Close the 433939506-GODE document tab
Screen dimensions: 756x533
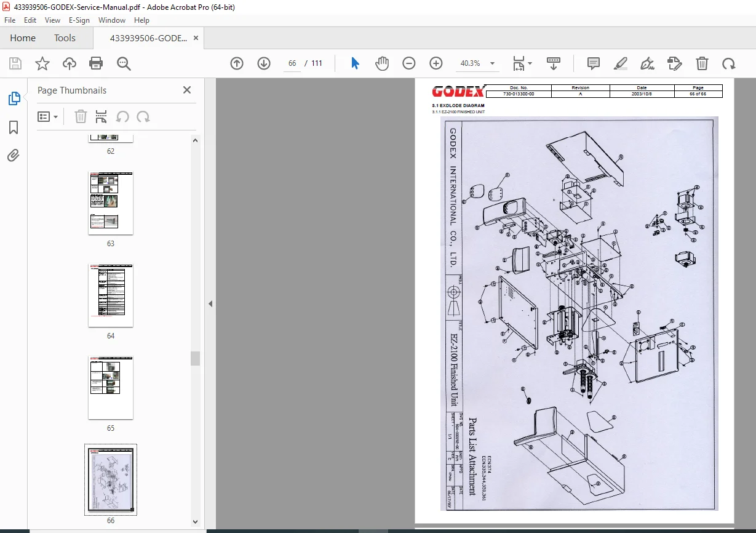tap(196, 38)
